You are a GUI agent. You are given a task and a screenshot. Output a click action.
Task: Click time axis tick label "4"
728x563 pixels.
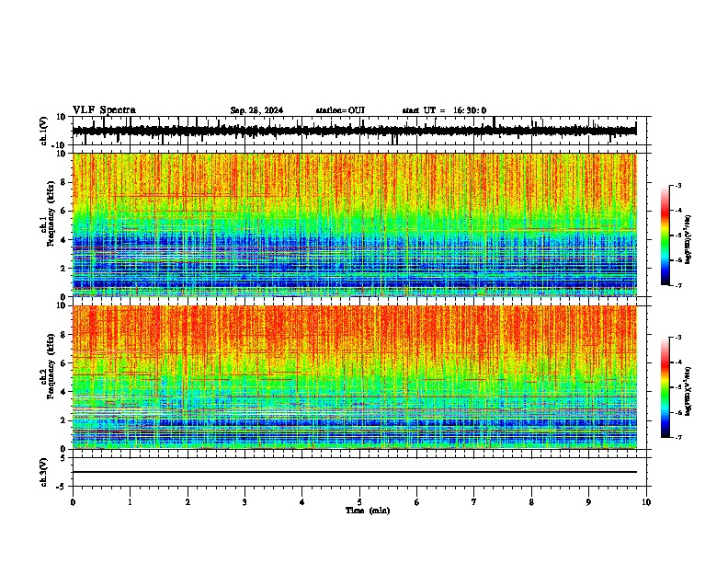(x=302, y=502)
